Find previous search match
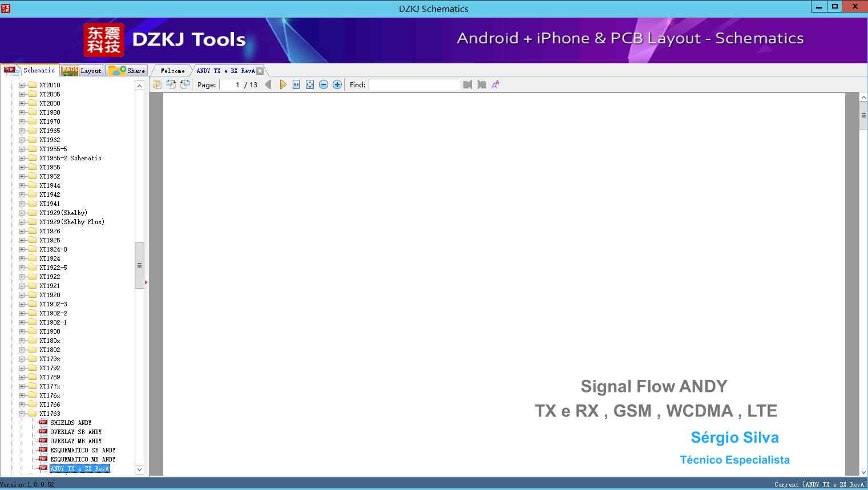Screen dimensions: 868x490 pos(468,84)
